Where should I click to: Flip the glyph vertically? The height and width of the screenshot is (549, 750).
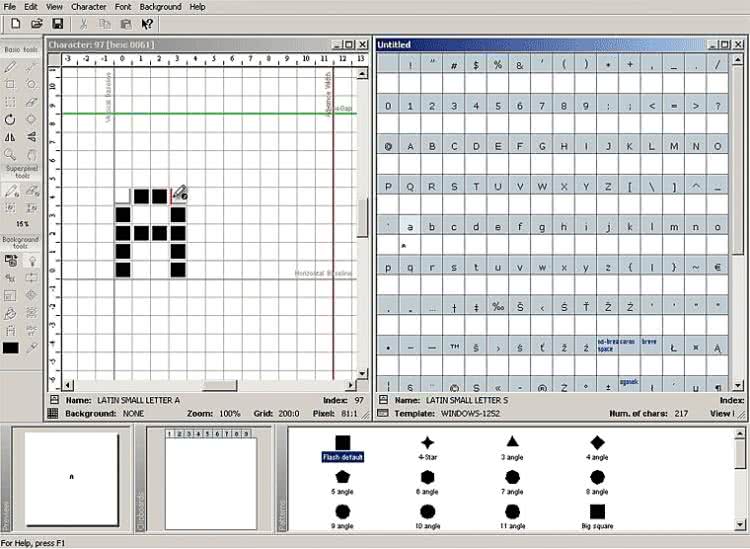pos(32,137)
